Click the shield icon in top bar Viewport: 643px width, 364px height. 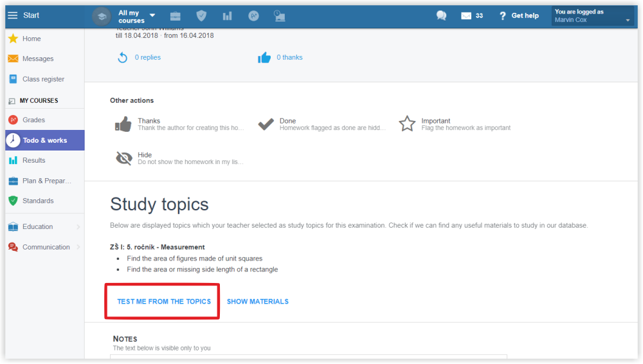pyautogui.click(x=201, y=15)
